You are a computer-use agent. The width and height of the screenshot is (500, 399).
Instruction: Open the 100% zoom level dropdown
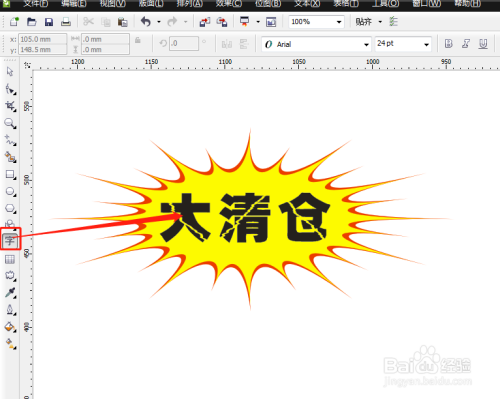pos(339,22)
